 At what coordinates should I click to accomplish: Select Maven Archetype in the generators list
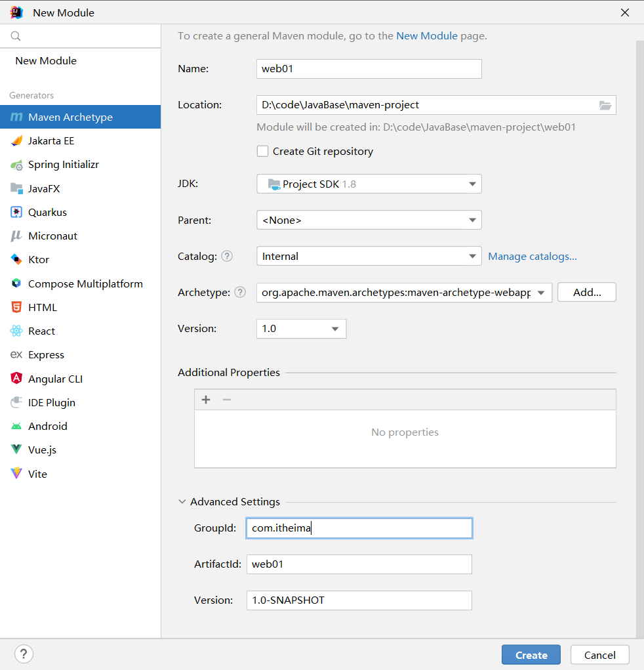[70, 117]
